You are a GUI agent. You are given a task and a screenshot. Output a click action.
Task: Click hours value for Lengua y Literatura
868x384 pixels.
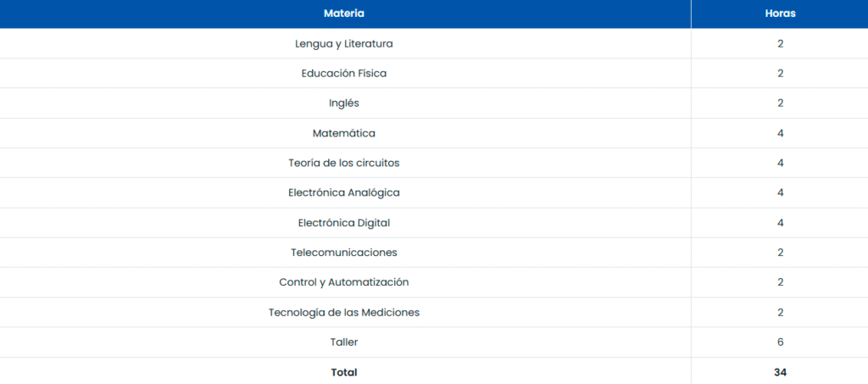(780, 43)
